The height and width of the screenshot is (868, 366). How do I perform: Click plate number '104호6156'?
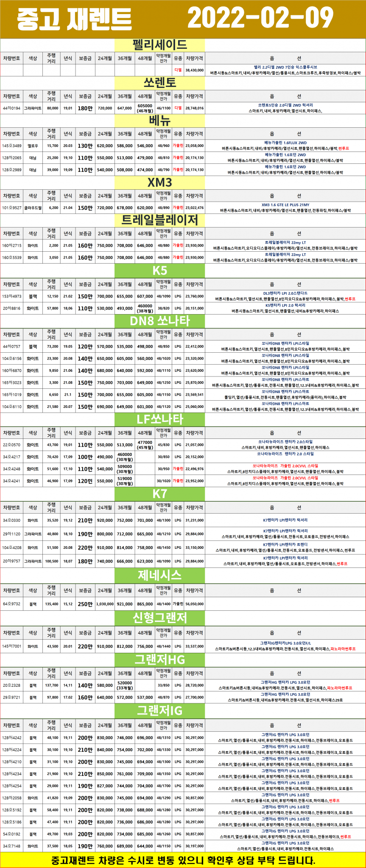click(x=11, y=358)
